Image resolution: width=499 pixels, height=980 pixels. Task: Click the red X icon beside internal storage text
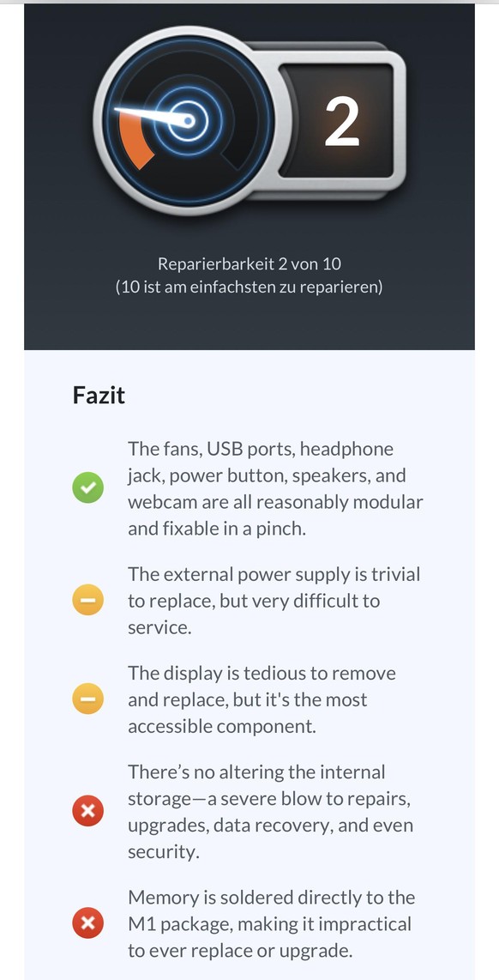click(88, 811)
